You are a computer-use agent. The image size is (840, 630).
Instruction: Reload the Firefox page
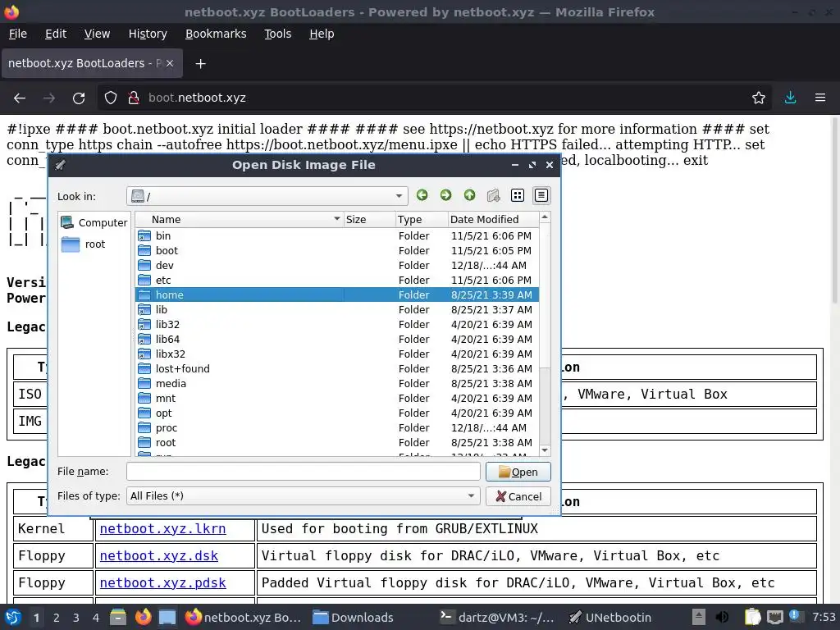pyautogui.click(x=79, y=98)
